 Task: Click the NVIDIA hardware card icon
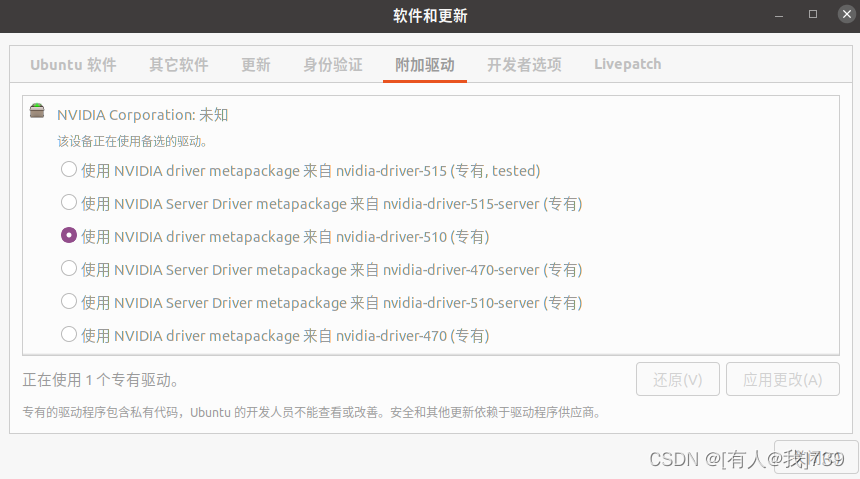click(37, 111)
